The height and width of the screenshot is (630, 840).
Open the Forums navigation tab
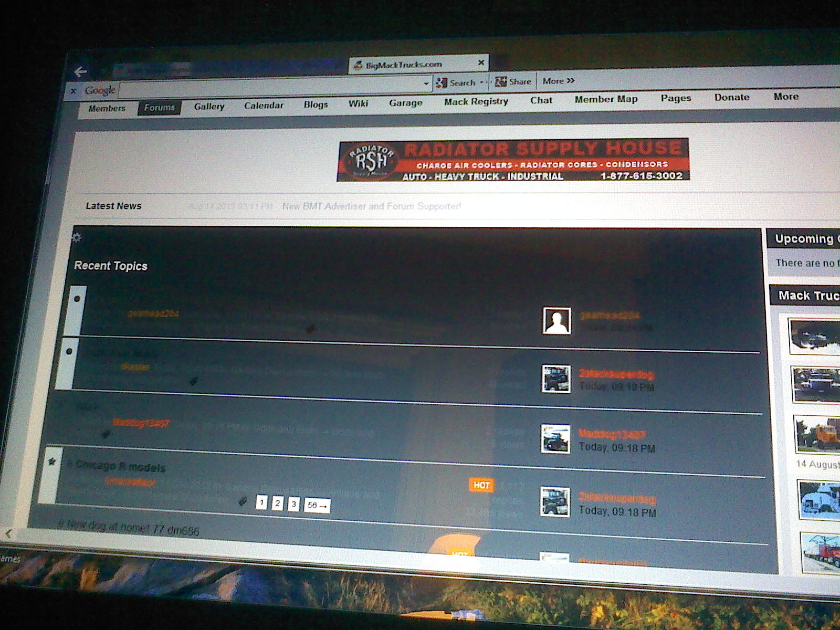pos(160,108)
